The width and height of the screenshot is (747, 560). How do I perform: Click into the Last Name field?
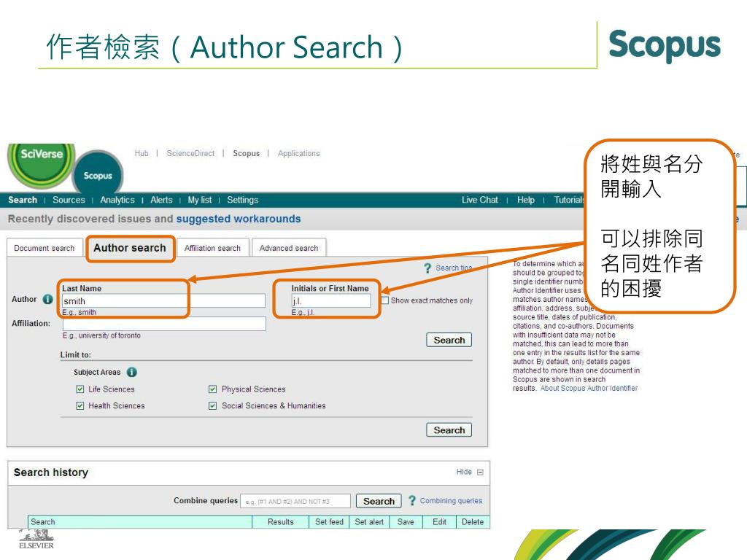[163, 300]
